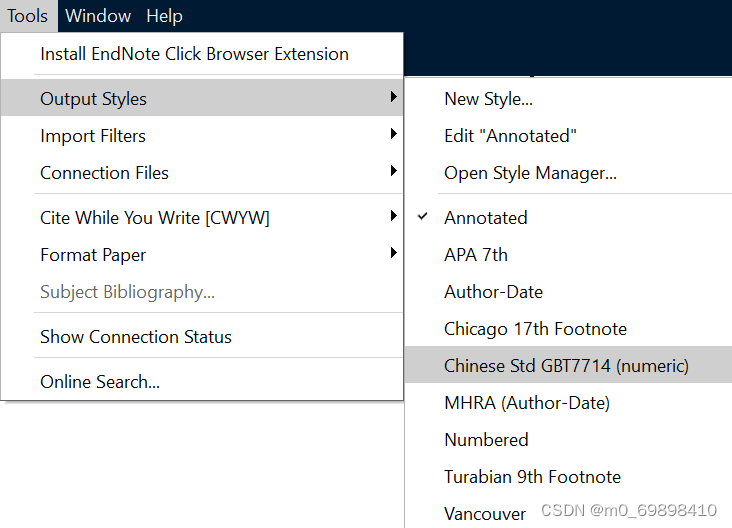
Task: Expand the Cite While You Write arrow
Action: click(394, 216)
